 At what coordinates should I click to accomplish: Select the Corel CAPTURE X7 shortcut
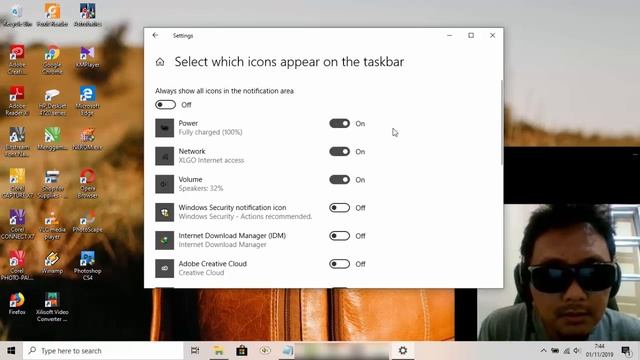pyautogui.click(x=17, y=184)
